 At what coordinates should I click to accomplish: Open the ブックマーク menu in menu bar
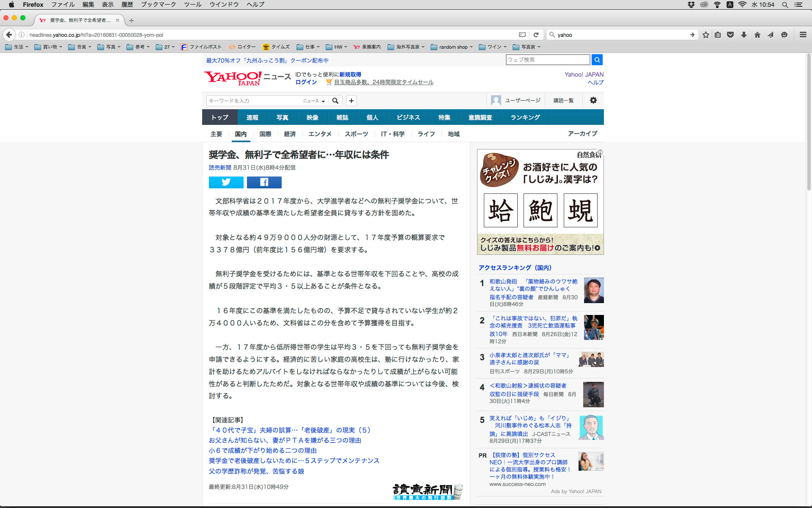click(158, 5)
